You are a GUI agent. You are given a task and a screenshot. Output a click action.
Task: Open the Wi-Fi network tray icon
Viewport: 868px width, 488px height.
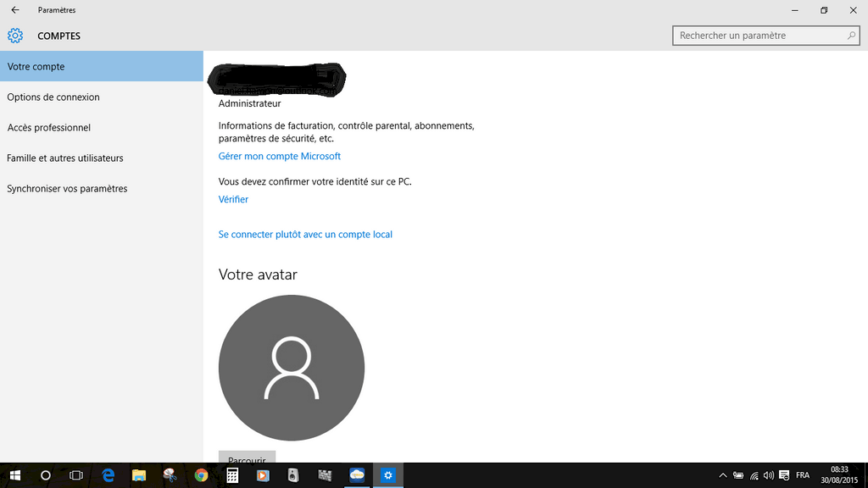[754, 475]
